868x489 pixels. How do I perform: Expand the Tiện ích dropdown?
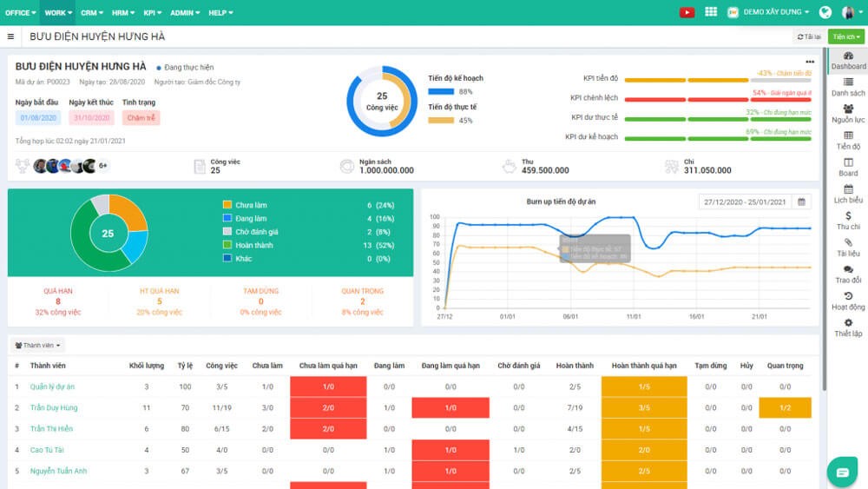tap(845, 36)
